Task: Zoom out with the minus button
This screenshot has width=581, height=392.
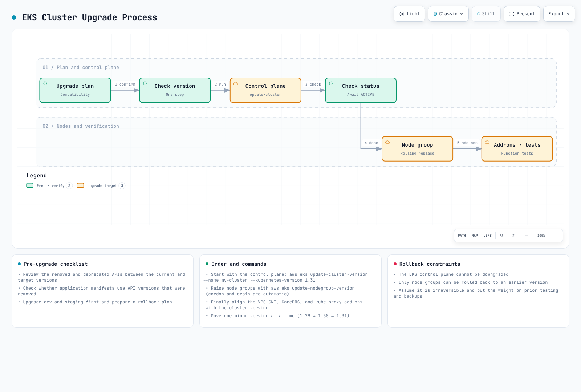Action: point(527,236)
